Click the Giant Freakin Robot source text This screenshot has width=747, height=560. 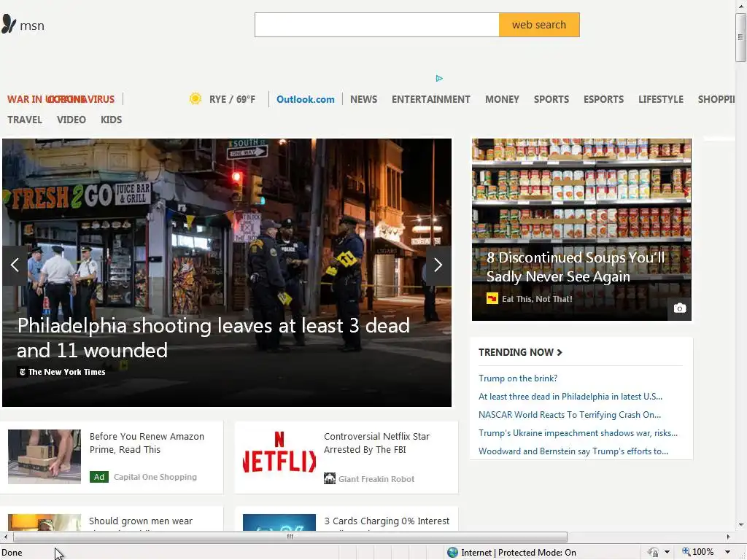[x=376, y=479]
